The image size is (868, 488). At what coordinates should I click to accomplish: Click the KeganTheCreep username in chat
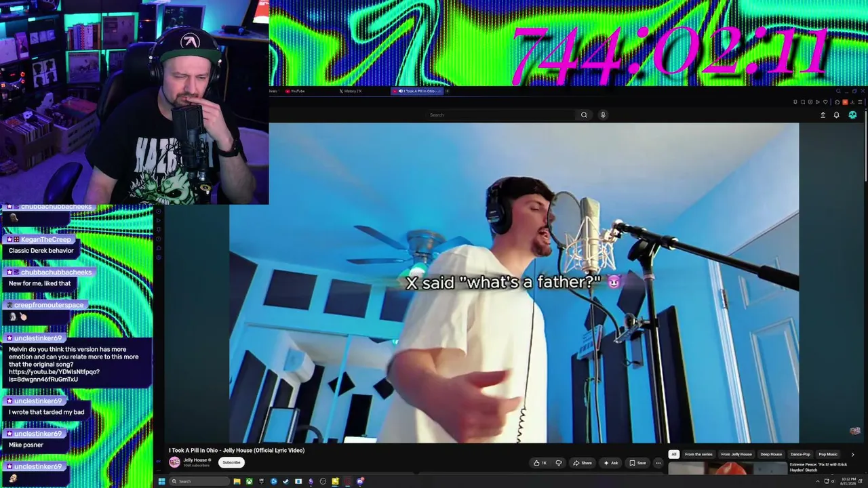[x=46, y=239]
